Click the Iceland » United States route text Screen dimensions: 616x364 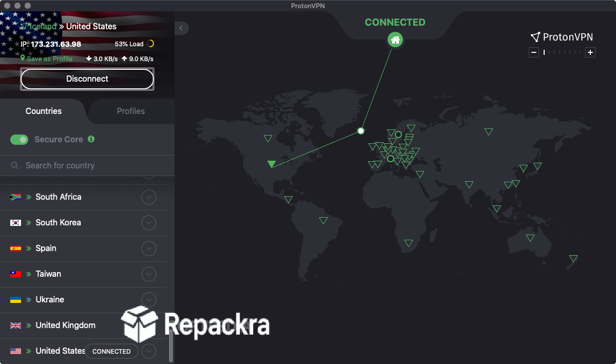[69, 26]
